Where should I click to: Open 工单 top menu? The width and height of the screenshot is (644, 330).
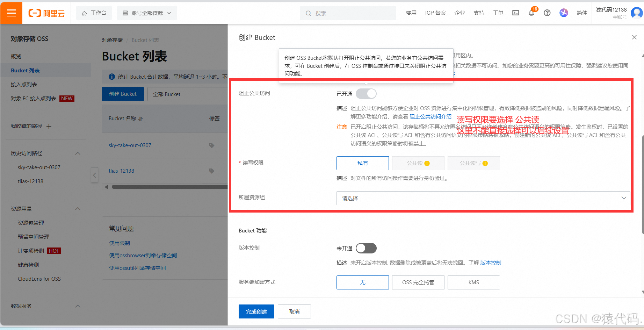[498, 13]
